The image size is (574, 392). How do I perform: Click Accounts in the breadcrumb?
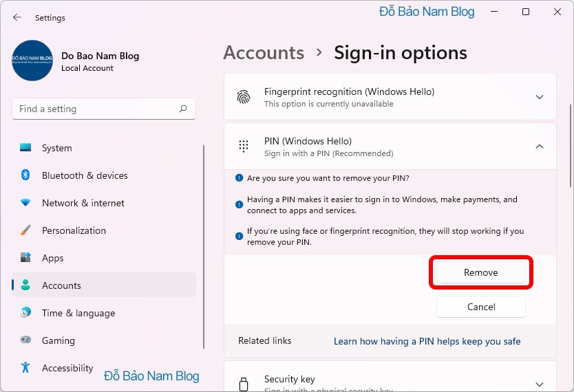coord(264,53)
